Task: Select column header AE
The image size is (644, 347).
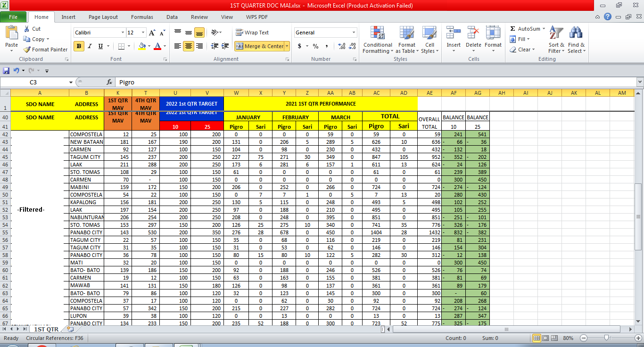Action: [x=429, y=93]
